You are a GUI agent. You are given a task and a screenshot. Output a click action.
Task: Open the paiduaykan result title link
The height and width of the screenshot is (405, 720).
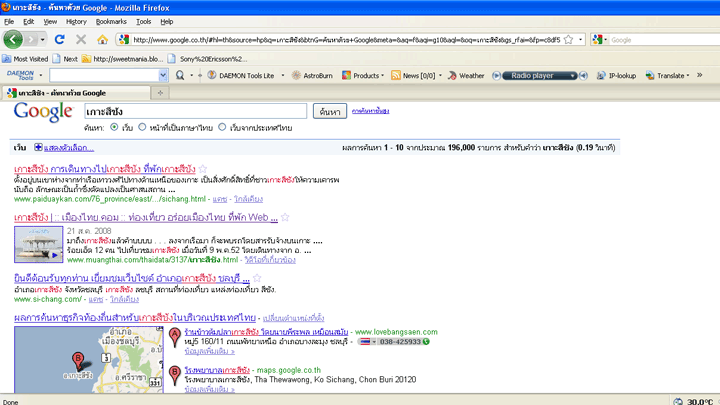tap(105, 169)
